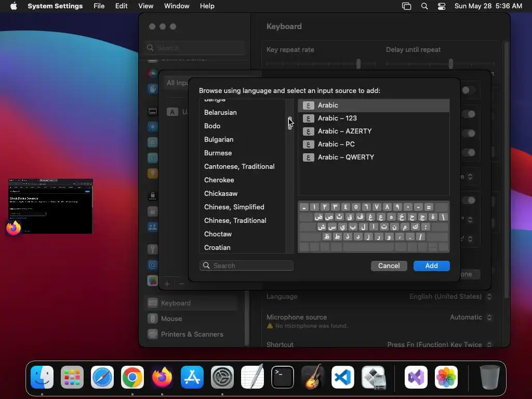Select the plain Arabic input source

coord(374,105)
